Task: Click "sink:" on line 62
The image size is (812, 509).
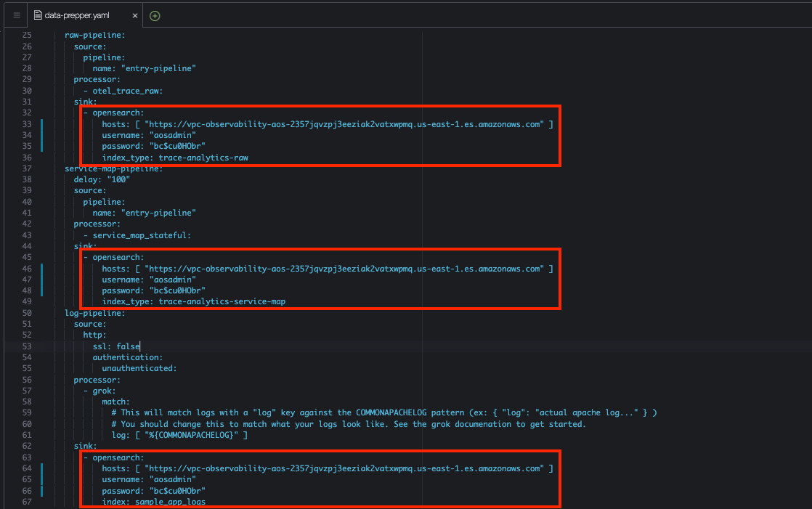Action: (x=86, y=446)
